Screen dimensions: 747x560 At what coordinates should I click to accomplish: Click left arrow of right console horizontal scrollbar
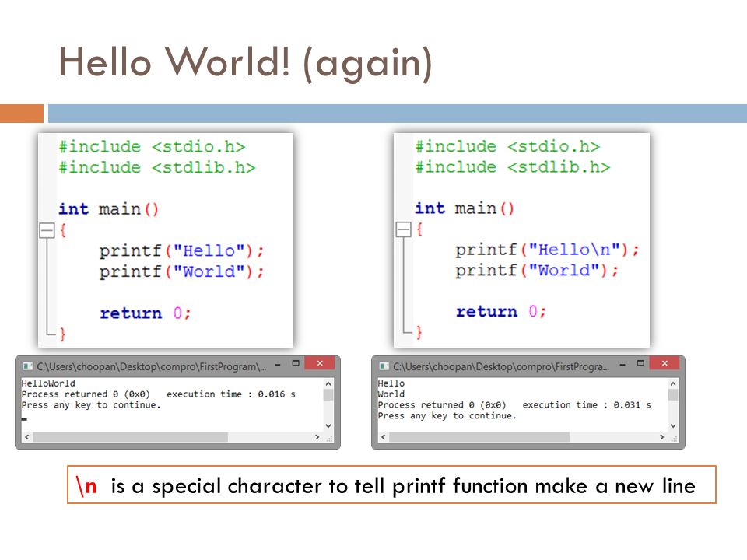tap(384, 437)
